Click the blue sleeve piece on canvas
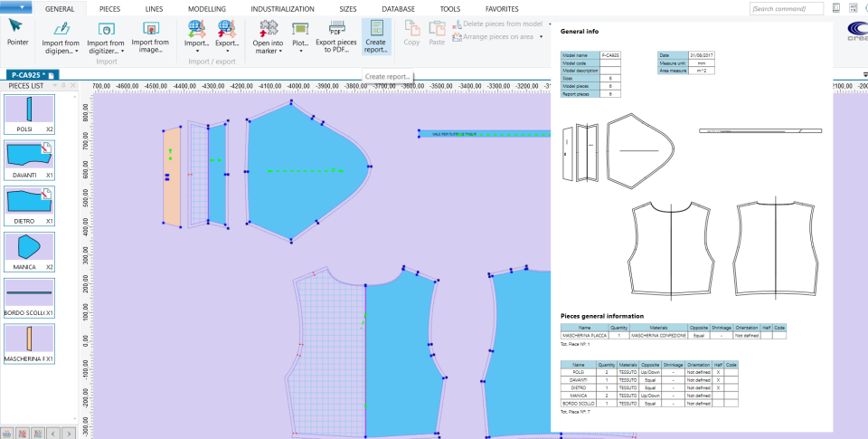 pyautogui.click(x=307, y=172)
